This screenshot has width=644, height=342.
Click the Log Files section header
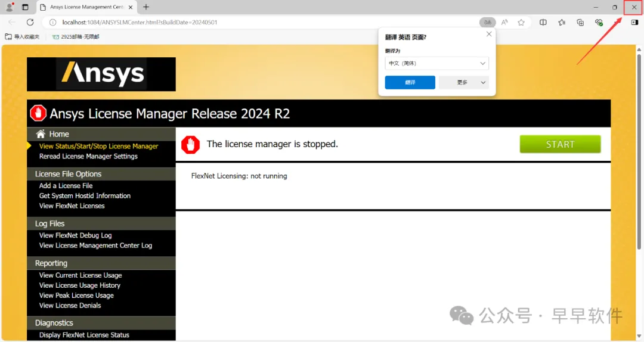[101, 223]
